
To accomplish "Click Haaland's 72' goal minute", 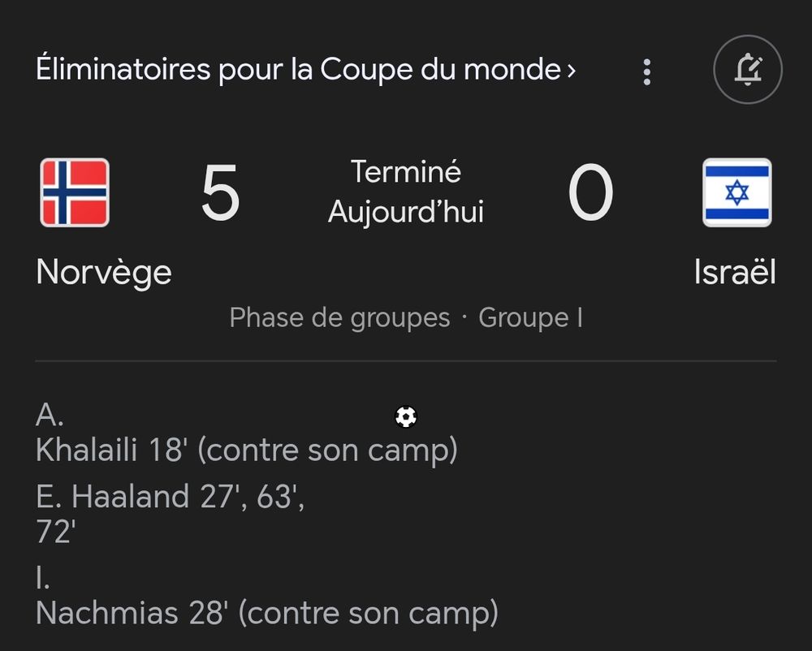I will pyautogui.click(x=56, y=532).
